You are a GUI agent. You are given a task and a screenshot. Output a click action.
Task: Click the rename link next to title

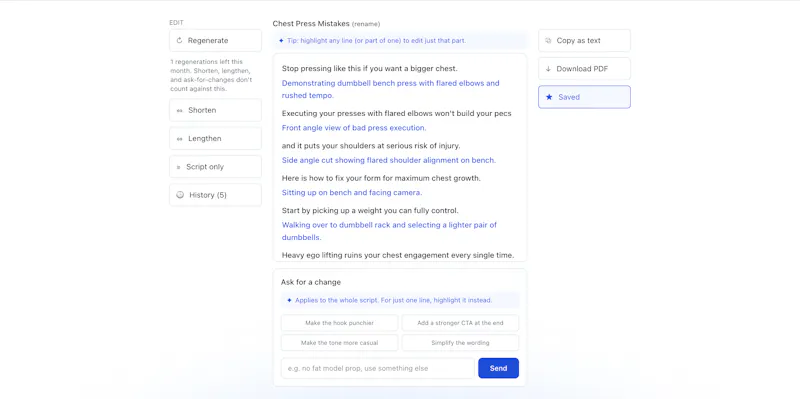click(x=366, y=24)
